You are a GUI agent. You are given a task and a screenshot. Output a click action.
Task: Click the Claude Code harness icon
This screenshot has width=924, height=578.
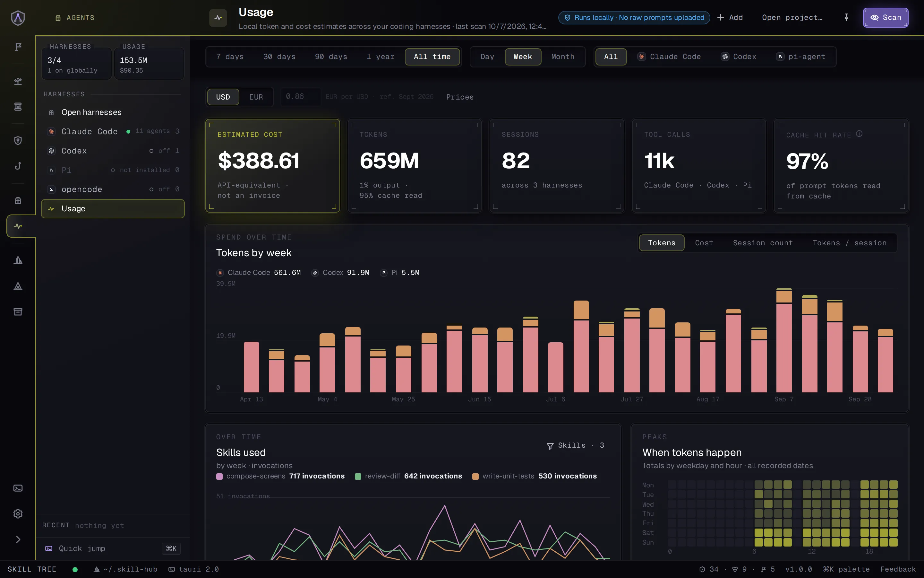point(51,132)
